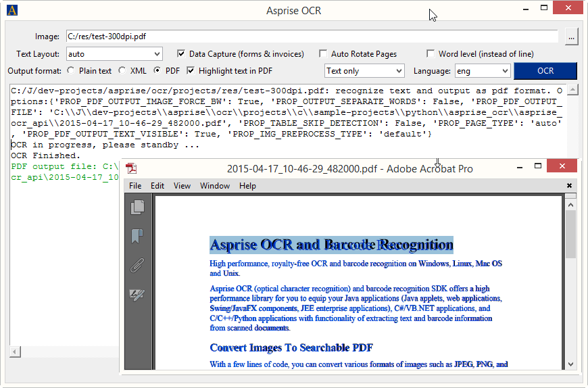The height and width of the screenshot is (388, 588).
Task: Toggle Data Capture (forms & invoices) checkbox
Action: click(x=181, y=53)
